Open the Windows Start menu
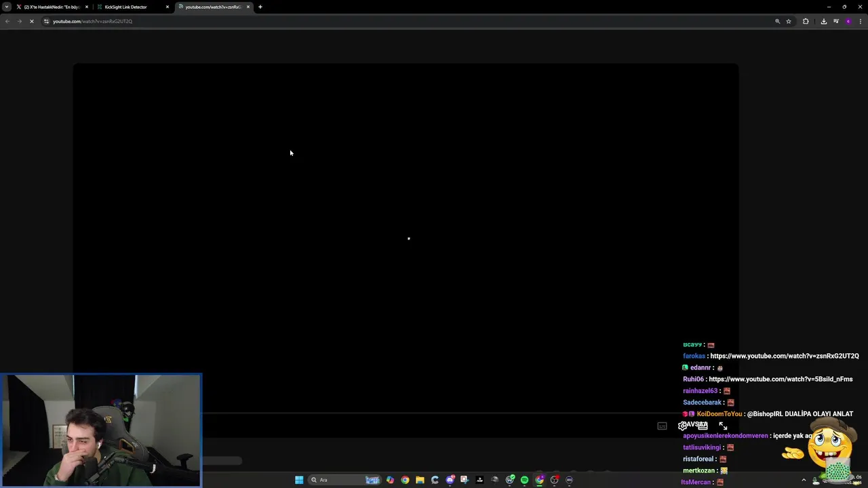868x488 pixels. pos(299,480)
